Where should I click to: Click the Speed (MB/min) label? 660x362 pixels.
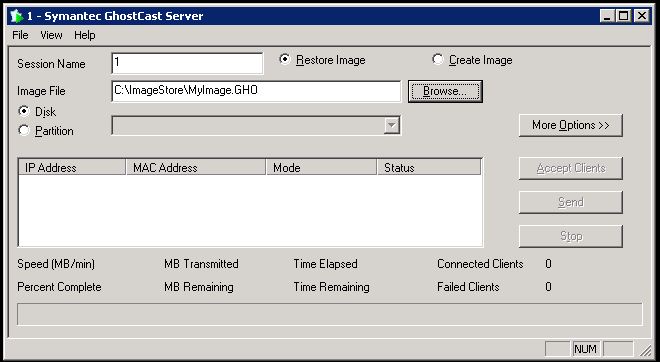coord(56,264)
